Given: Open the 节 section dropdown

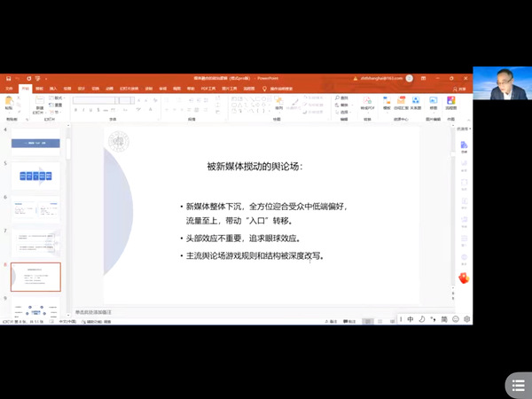Looking at the screenshot, I should (55, 112).
